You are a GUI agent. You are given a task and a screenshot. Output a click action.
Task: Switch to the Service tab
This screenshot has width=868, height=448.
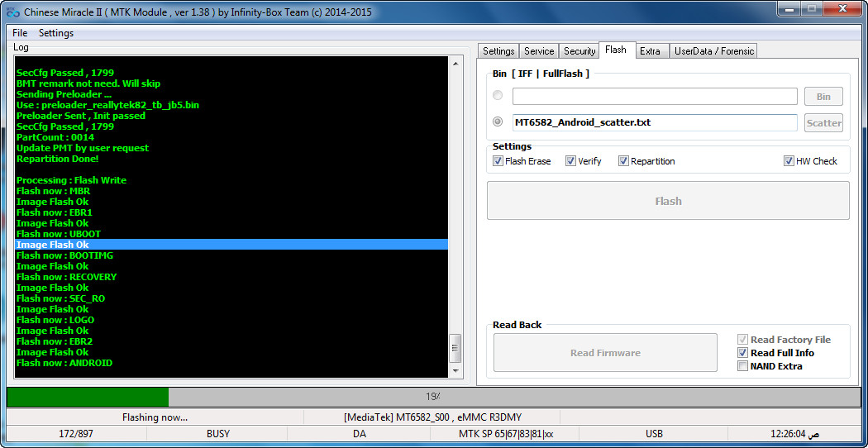539,51
